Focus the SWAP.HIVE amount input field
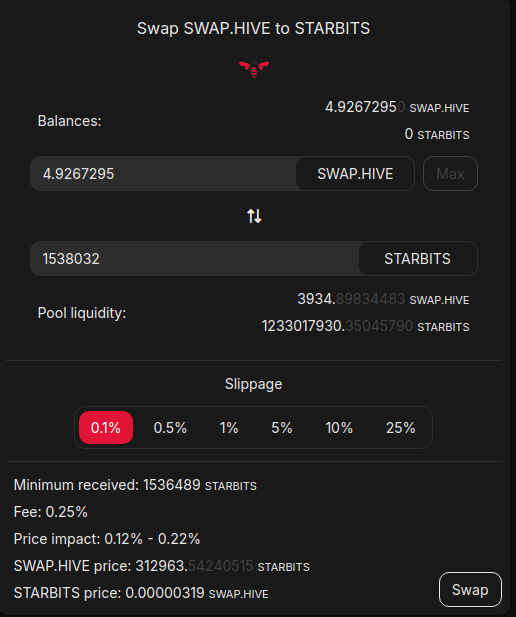 163,174
